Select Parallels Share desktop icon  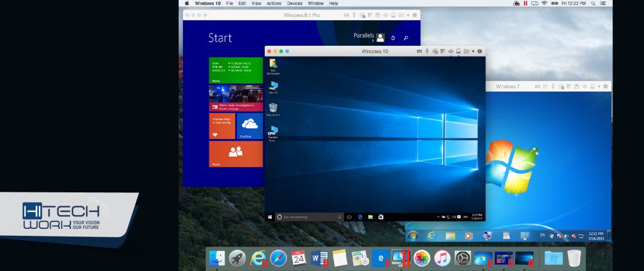273,133
